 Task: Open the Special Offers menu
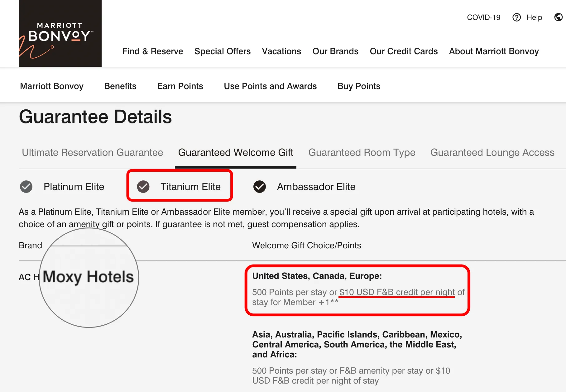pyautogui.click(x=223, y=51)
